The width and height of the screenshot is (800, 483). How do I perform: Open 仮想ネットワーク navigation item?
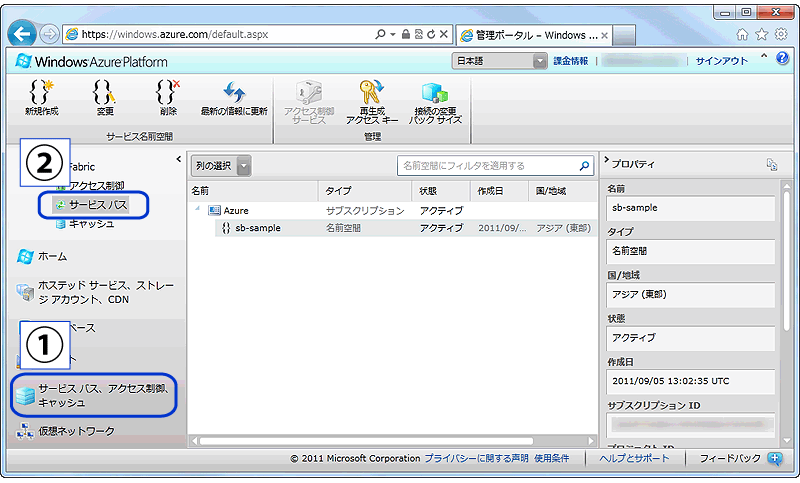tap(65, 431)
